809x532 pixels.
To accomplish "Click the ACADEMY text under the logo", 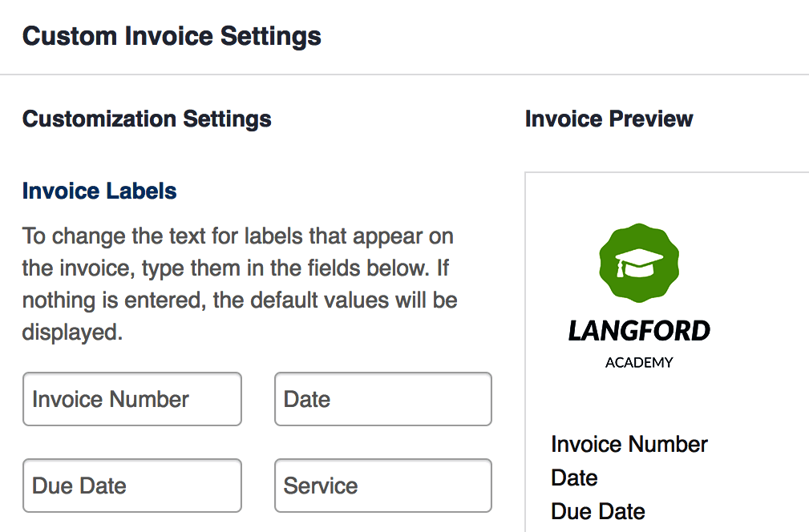I will (639, 362).
